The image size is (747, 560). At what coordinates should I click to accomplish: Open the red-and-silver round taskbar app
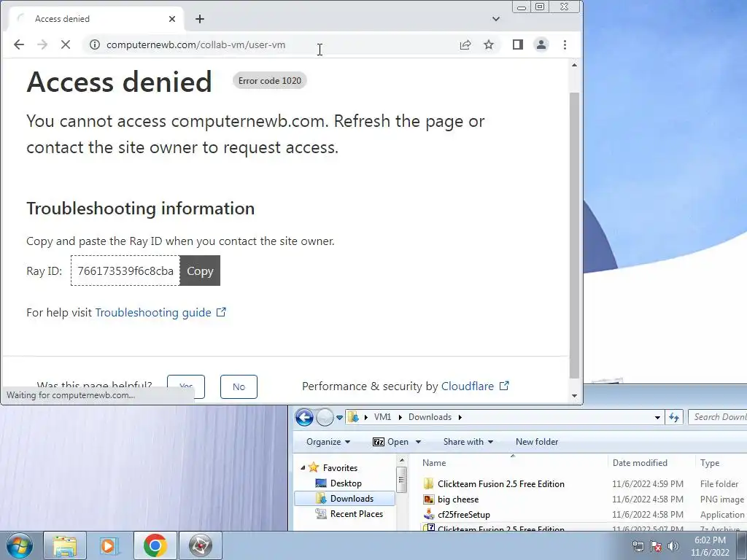[200, 545]
